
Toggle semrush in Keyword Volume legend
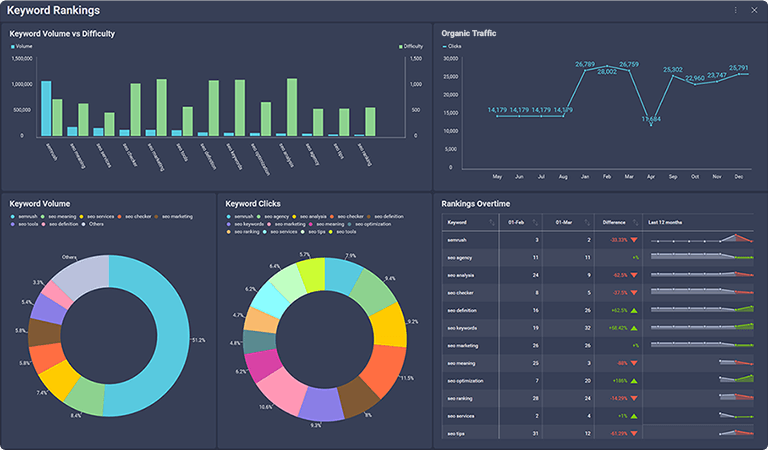click(24, 216)
